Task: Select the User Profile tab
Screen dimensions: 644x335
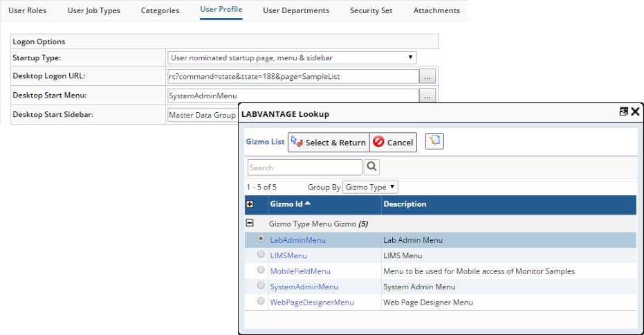Action: coord(221,10)
